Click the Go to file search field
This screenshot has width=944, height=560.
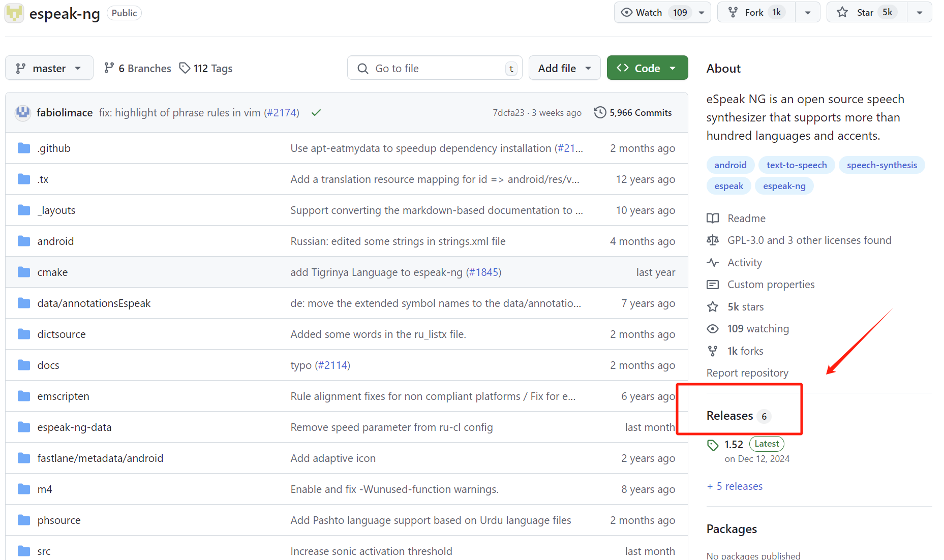(435, 68)
